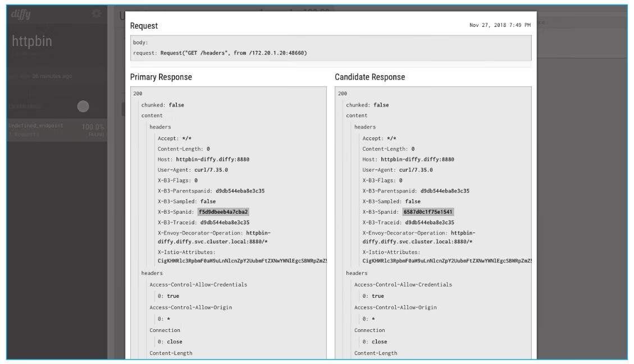The height and width of the screenshot is (364, 634).
Task: Click the Host header value in Candidate Response
Action: click(x=417, y=160)
